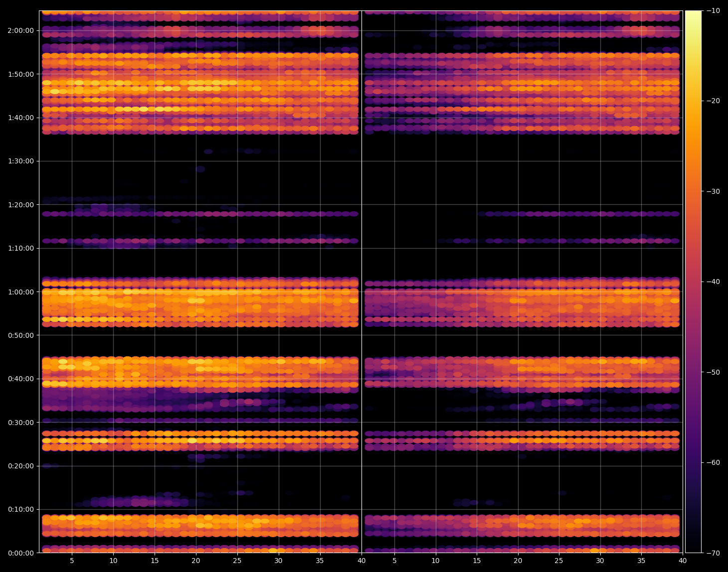Click the 0:50:00 y-axis tick label
The image size is (728, 572).
click(20, 335)
